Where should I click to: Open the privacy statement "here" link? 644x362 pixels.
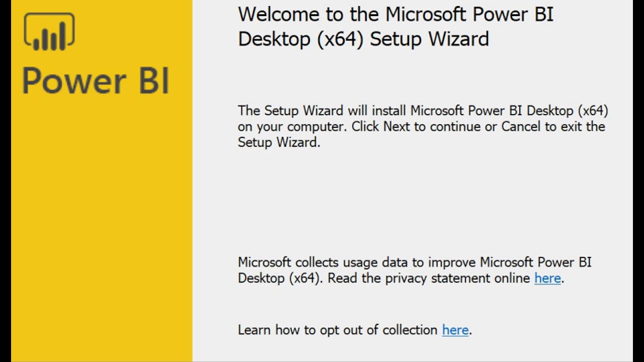547,278
